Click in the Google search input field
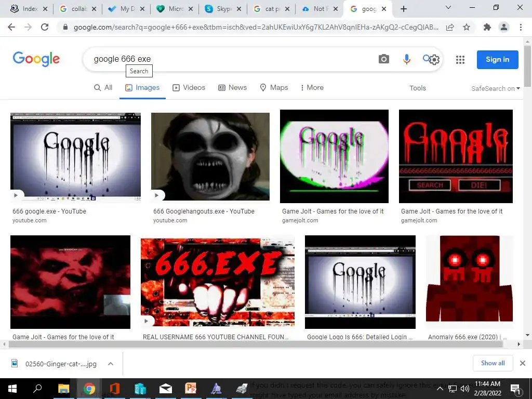The width and height of the screenshot is (532, 399). [231, 59]
